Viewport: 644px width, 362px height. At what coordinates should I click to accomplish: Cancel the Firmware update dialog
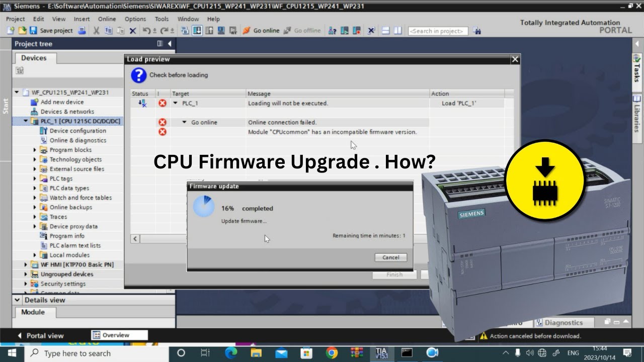391,257
